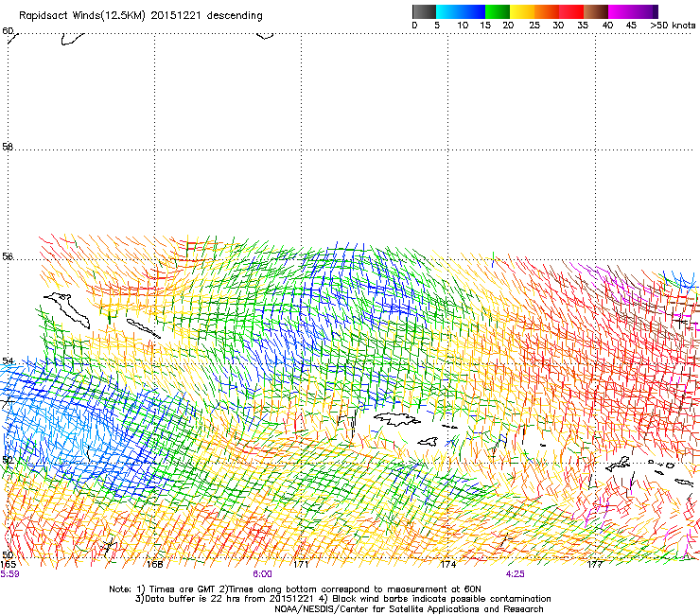The image size is (700, 615).
Task: Click the magenta 40-45 knots legend swatch
Action: (x=621, y=11)
